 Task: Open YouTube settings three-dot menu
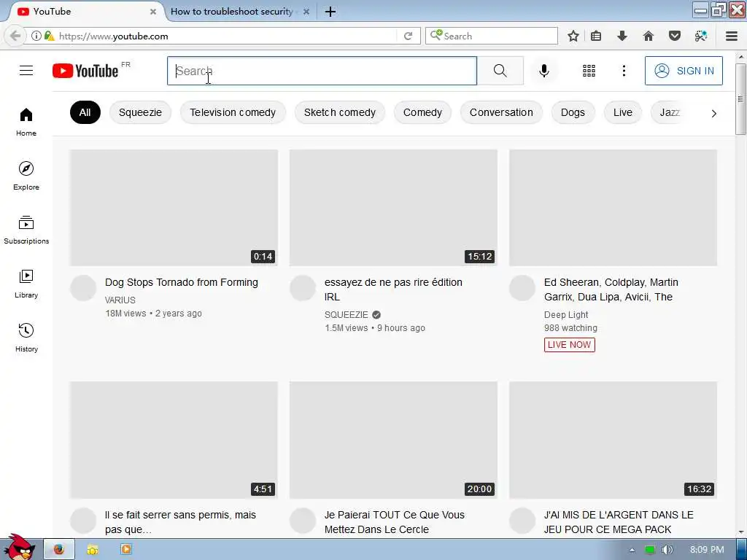[624, 71]
